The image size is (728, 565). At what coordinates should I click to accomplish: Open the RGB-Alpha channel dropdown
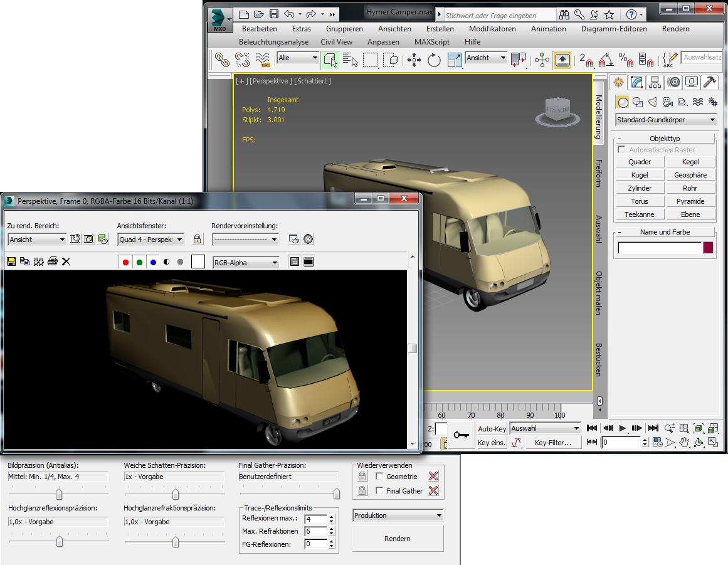pyautogui.click(x=246, y=263)
